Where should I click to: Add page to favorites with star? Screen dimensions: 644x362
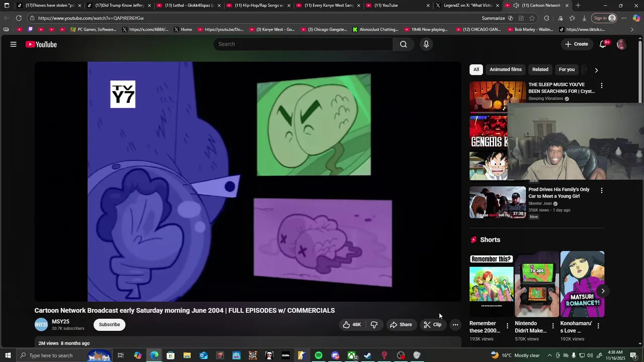pos(532,18)
